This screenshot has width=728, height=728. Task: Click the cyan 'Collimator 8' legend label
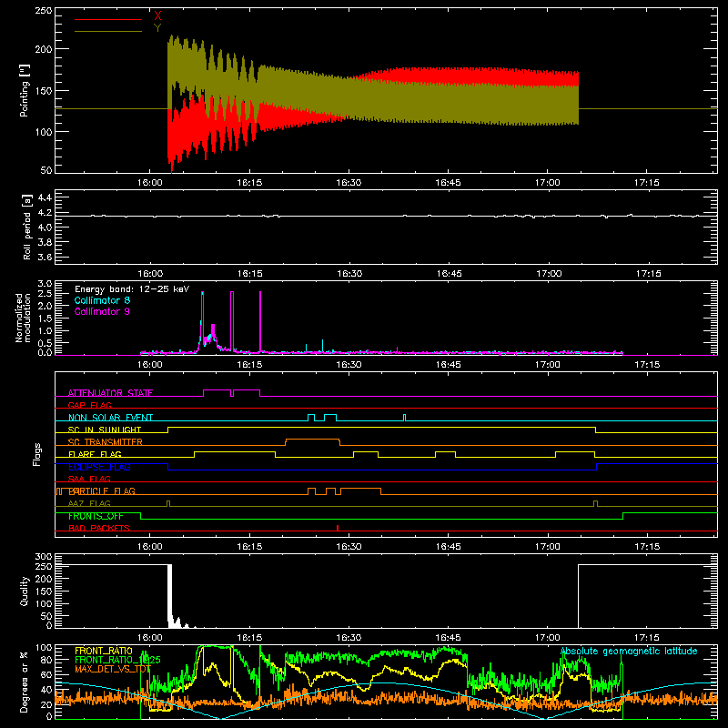point(102,300)
